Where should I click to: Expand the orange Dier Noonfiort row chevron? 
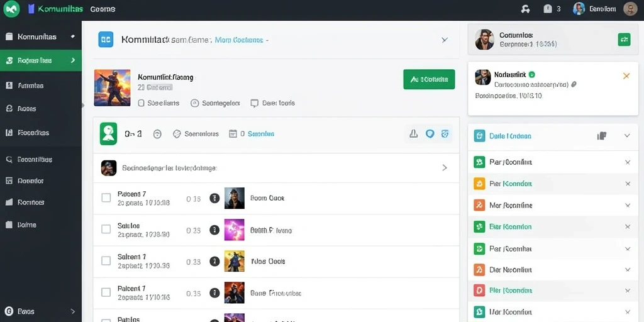(x=628, y=269)
